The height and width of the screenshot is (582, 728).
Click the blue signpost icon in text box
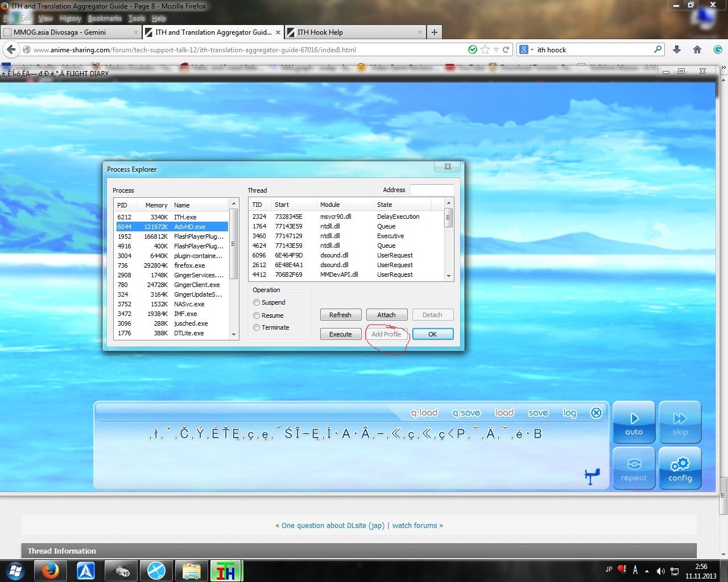pyautogui.click(x=592, y=476)
